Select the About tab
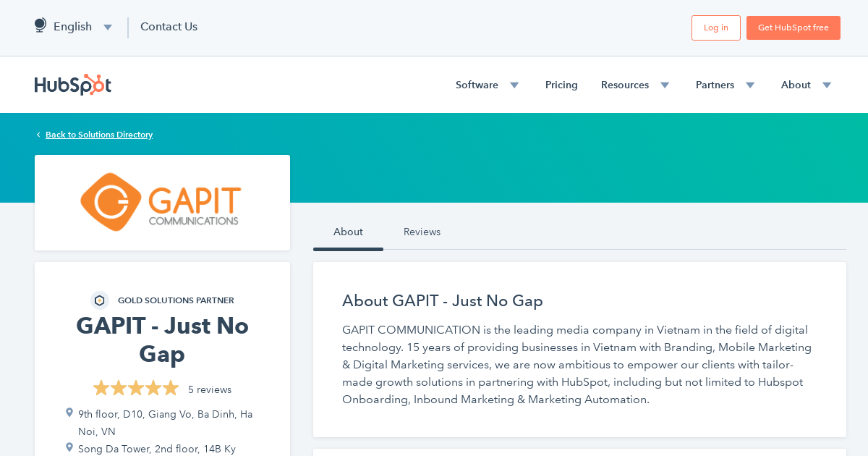Screen dimensions: 868x456 pos(348,232)
